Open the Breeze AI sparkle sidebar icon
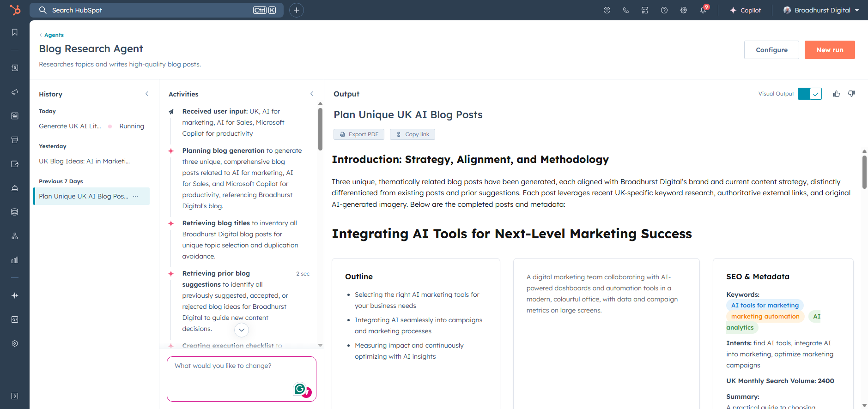The image size is (868, 409). 15,295
